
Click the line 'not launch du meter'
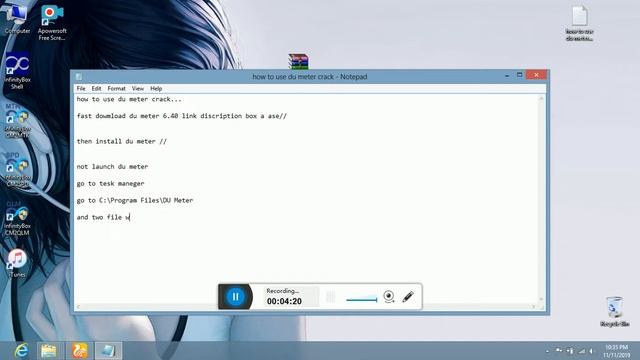click(112, 167)
